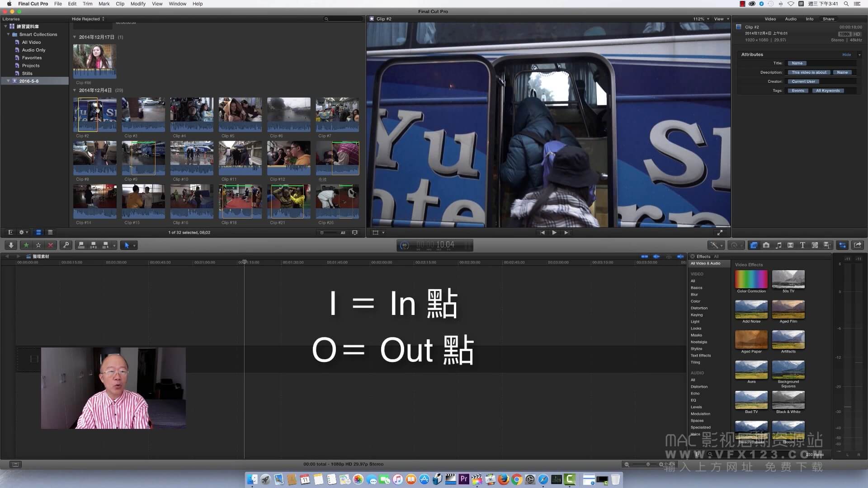Open the viewer 112% zoom dropdown
This screenshot has height=488, width=868.
pos(701,19)
